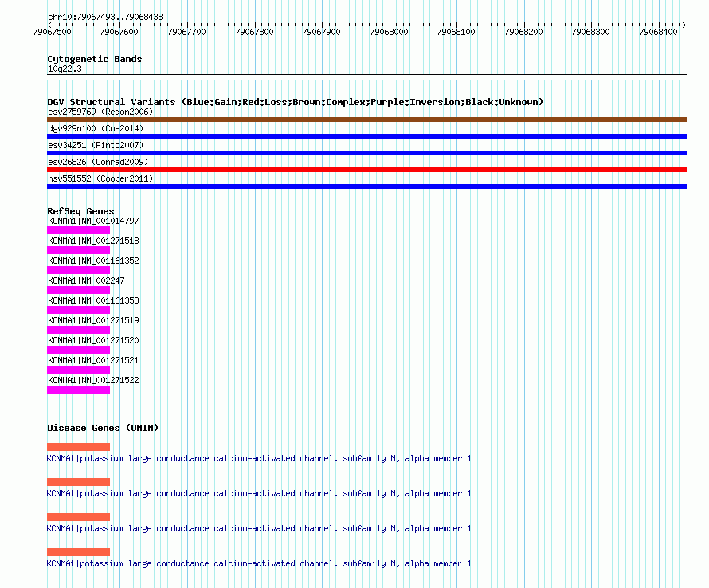This screenshot has height=588, width=709.
Task: Click ruler position 79068300
Action: click(590, 32)
